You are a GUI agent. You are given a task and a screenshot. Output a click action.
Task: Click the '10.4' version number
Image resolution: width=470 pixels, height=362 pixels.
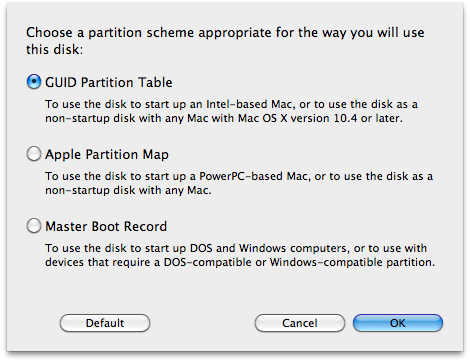346,118
